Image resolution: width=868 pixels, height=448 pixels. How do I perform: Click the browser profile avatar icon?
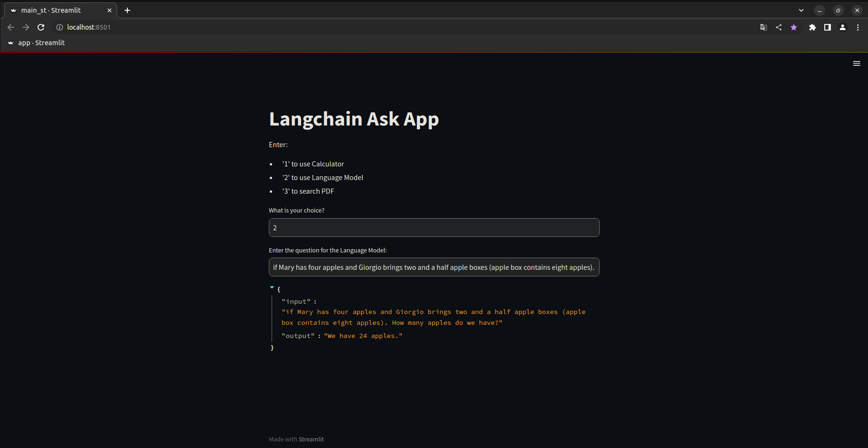843,27
